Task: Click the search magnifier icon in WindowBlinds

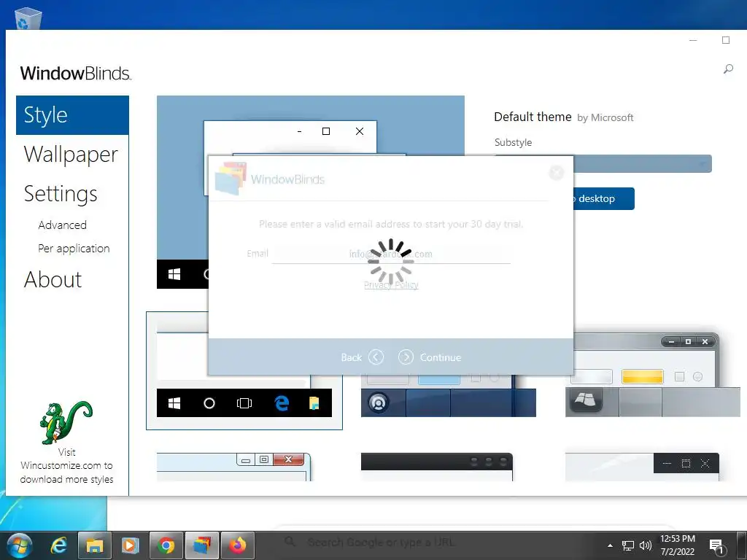Action: 728,69
